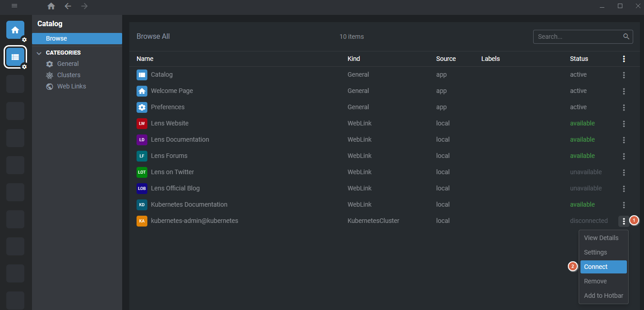Viewport: 644px width, 310px height.
Task: Click the purple LD badge icon
Action: click(x=142, y=140)
